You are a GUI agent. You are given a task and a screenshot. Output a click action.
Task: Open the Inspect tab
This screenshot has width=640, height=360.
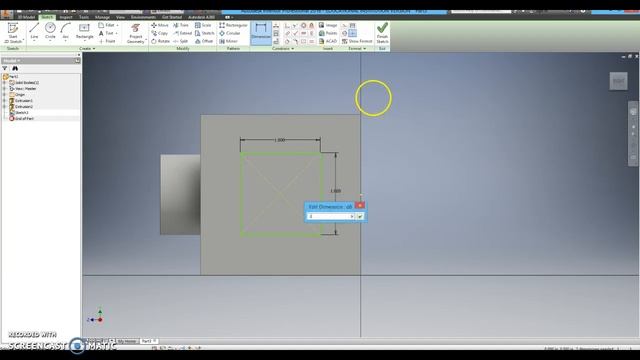click(66, 17)
